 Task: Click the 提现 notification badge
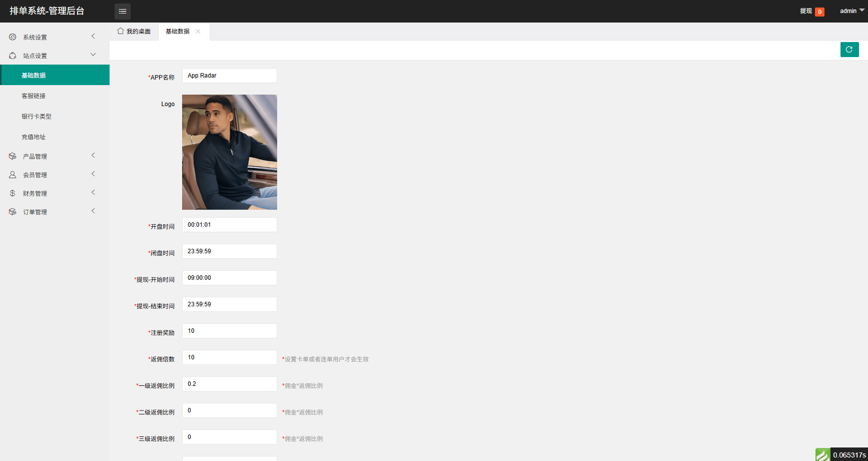pos(819,12)
